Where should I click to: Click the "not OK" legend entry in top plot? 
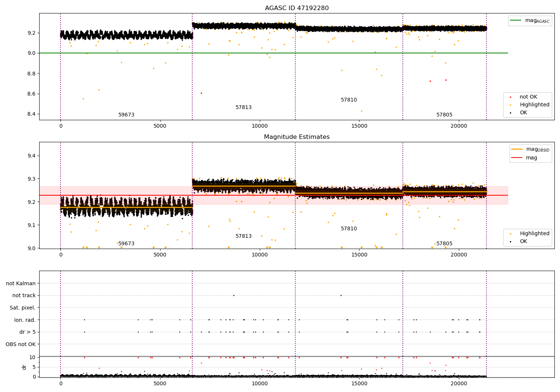tap(528, 97)
